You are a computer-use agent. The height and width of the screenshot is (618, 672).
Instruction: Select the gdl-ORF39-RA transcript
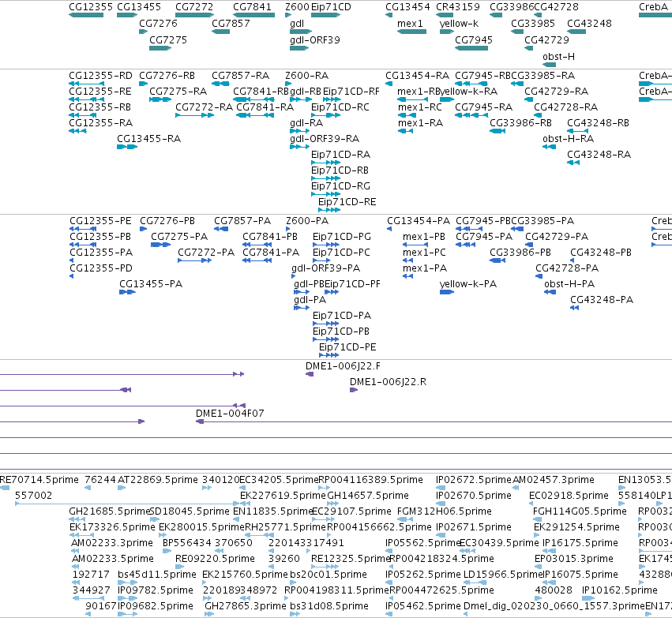pyautogui.click(x=299, y=147)
